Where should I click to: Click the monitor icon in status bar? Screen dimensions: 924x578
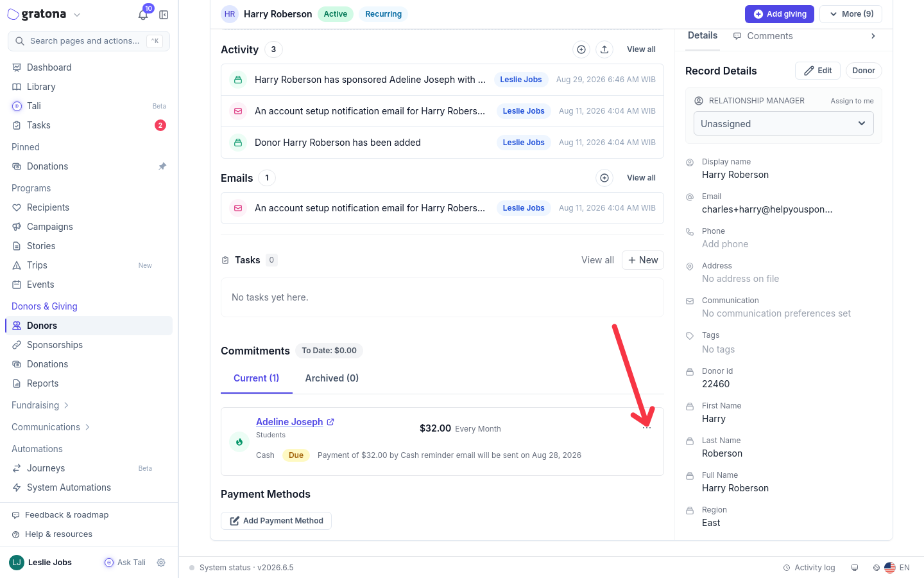coord(855,568)
